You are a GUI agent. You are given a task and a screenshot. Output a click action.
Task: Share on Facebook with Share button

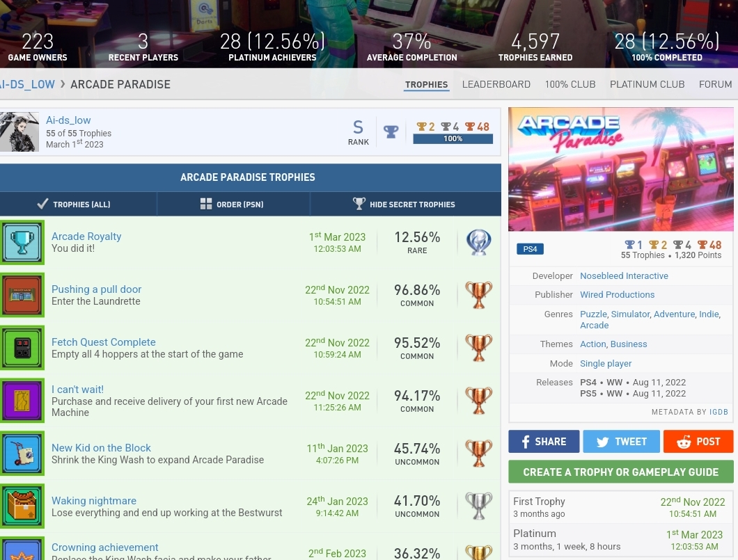542,442
